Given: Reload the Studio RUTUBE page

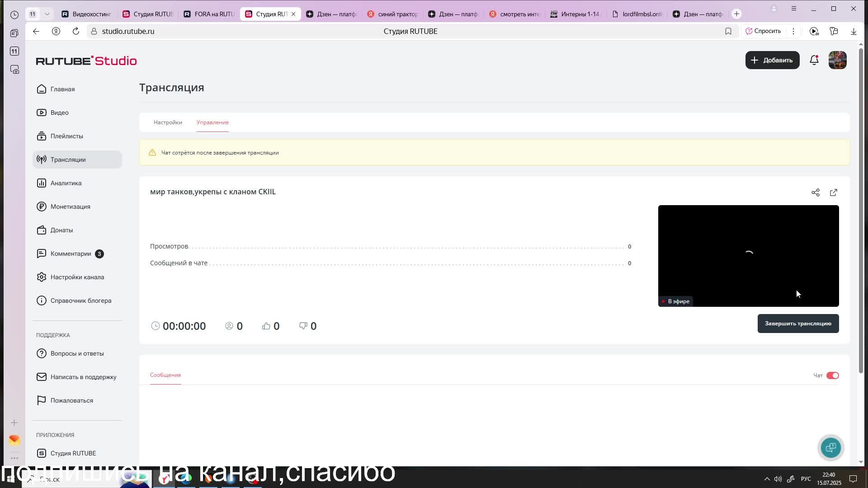Looking at the screenshot, I should coord(76,31).
